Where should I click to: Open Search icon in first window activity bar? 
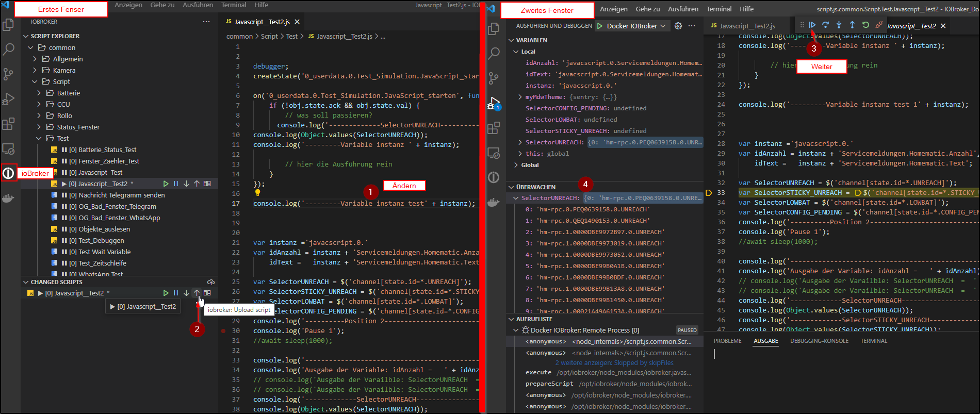[x=8, y=49]
